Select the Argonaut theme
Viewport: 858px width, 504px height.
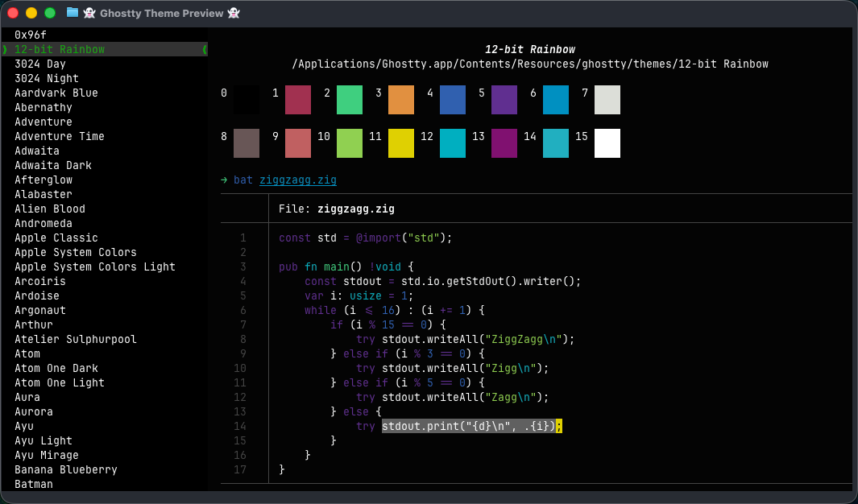tap(40, 310)
